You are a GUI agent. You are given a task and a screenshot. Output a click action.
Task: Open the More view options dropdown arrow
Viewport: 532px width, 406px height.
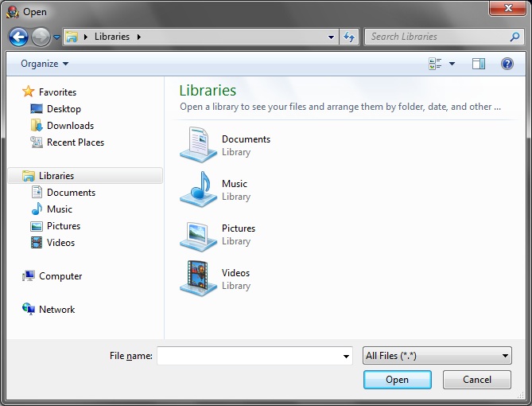click(x=452, y=64)
